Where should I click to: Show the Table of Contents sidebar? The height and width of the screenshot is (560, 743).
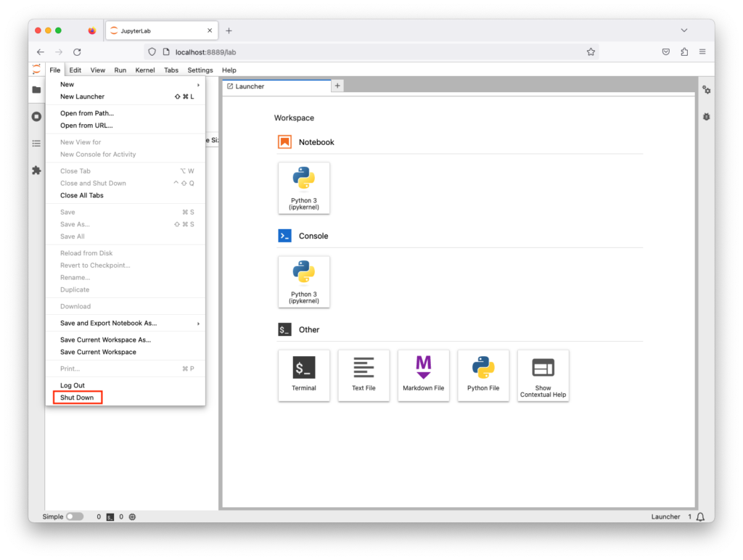tap(36, 144)
